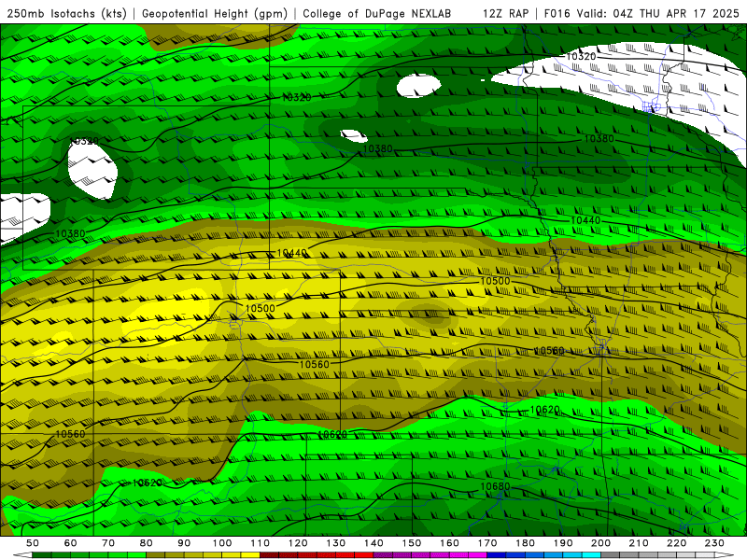Click the 110 value on the color scale
The width and height of the screenshot is (747, 560).
[261, 543]
